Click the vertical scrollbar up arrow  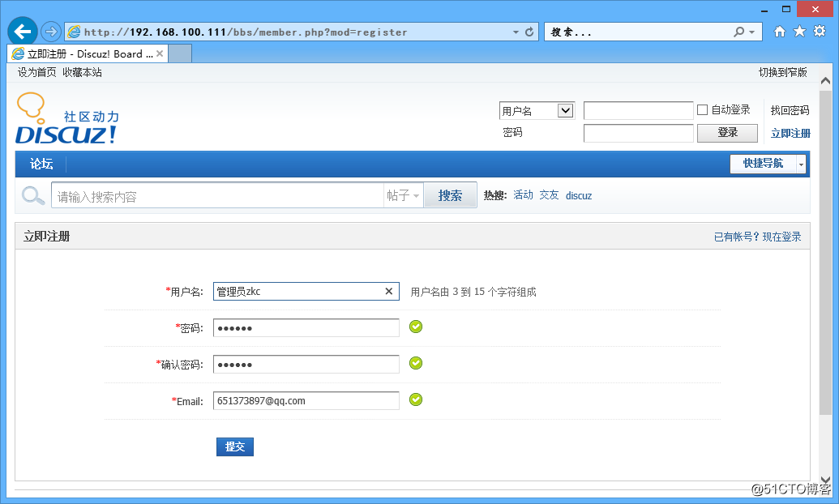[825, 81]
